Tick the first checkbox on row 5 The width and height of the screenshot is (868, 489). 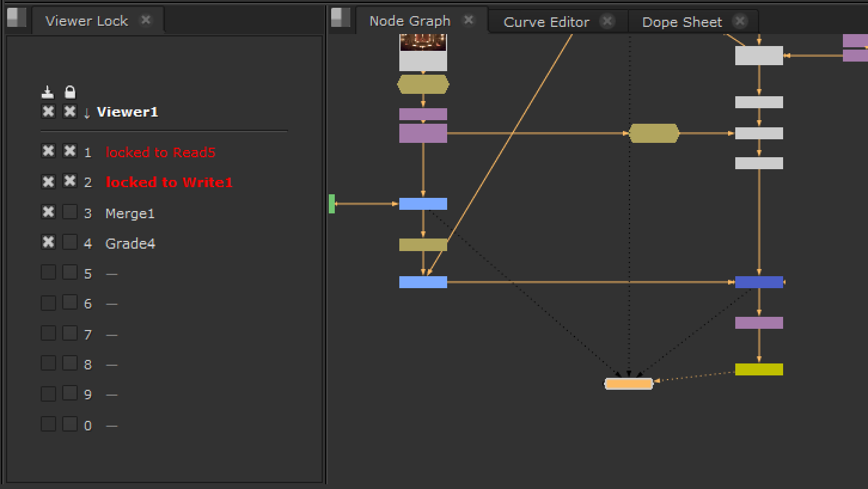48,273
